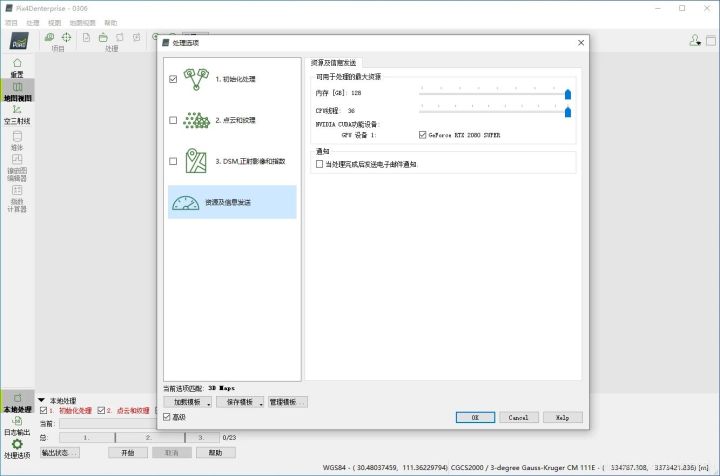This screenshot has height=476, width=720.
Task: Click the Pix4D logo in main toolbar
Action: [19, 41]
